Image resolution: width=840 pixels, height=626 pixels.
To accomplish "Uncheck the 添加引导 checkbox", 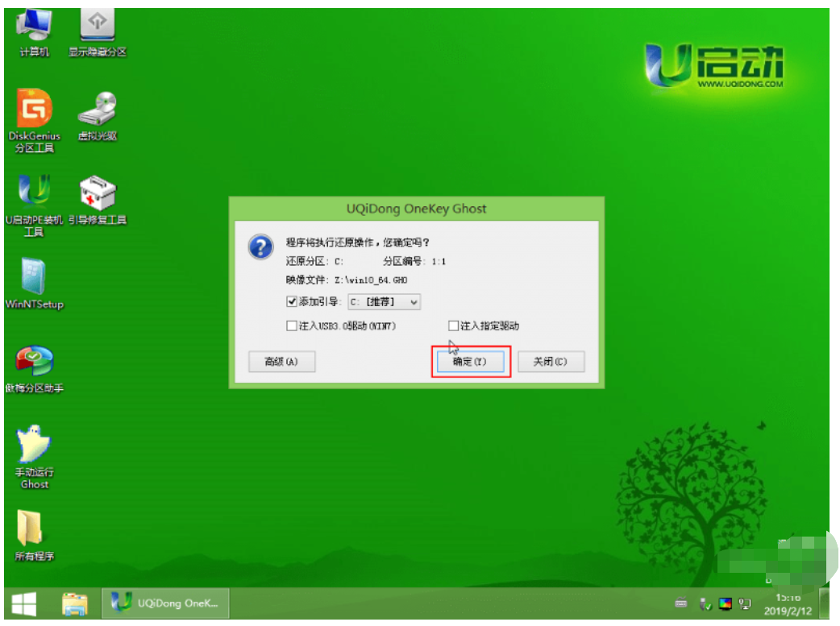I will pyautogui.click(x=292, y=302).
